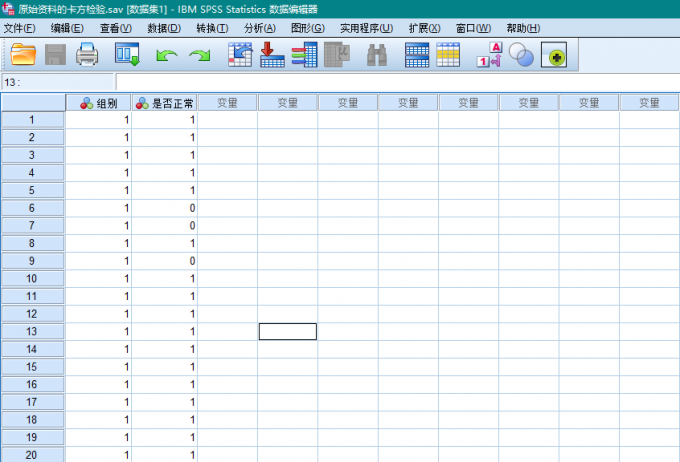Click the Use variable sets circles icon

[521, 55]
